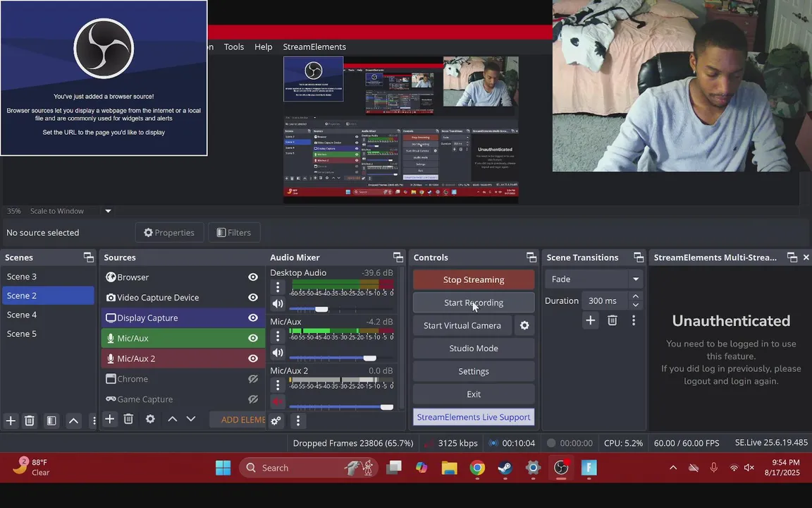Open source Properties button
812x508 pixels.
169,233
